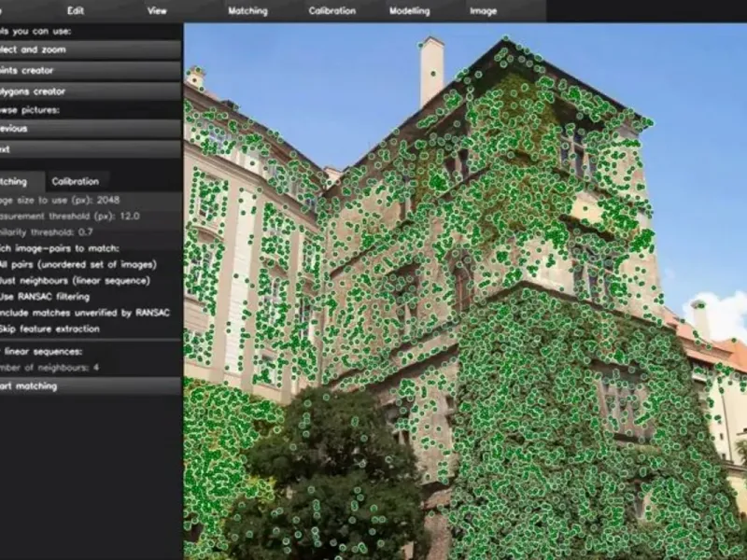Select Just neighbours (linear sequence) option
Viewport: 747px width, 560px height.
coord(75,280)
